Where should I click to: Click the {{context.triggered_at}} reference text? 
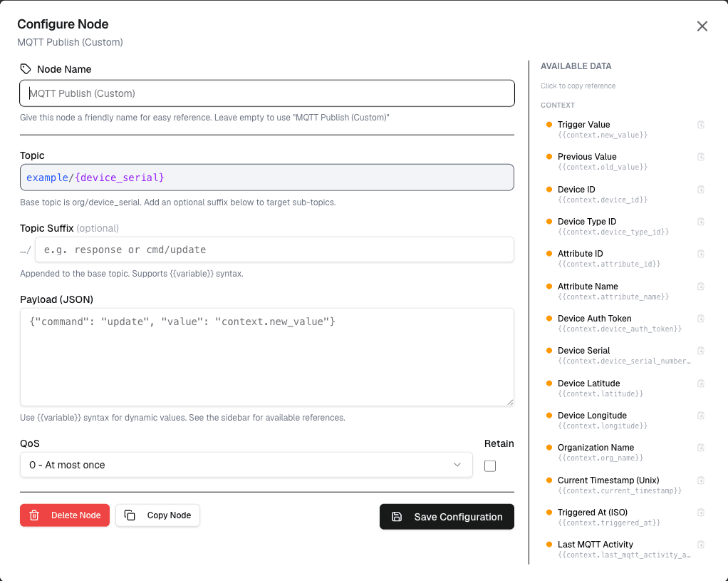coord(608,523)
